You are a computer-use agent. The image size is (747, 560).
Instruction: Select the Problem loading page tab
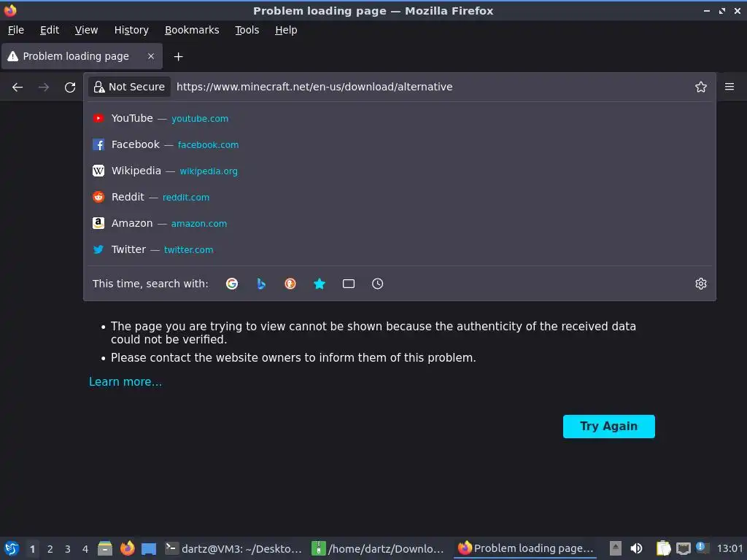coord(82,56)
